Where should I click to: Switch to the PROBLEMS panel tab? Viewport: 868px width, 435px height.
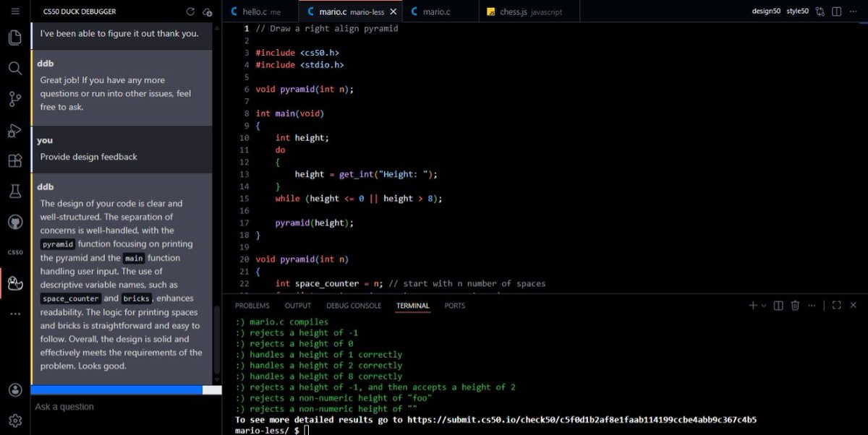tap(252, 306)
